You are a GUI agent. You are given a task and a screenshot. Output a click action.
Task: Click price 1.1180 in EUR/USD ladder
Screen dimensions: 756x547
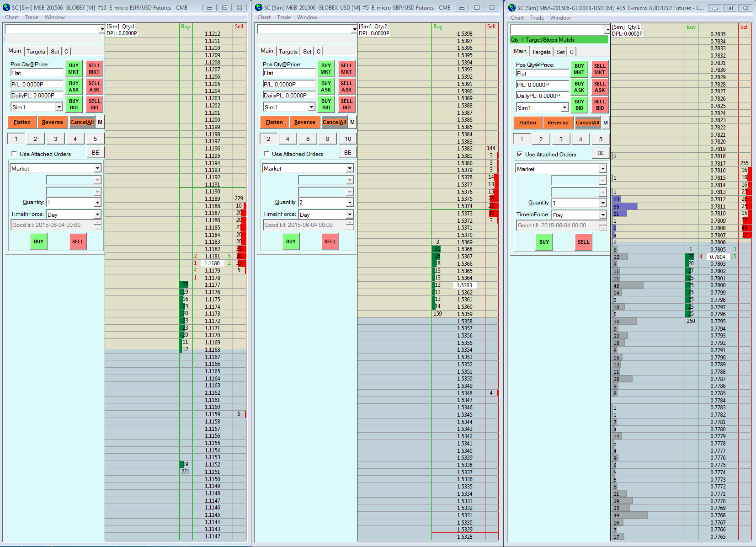(212, 263)
